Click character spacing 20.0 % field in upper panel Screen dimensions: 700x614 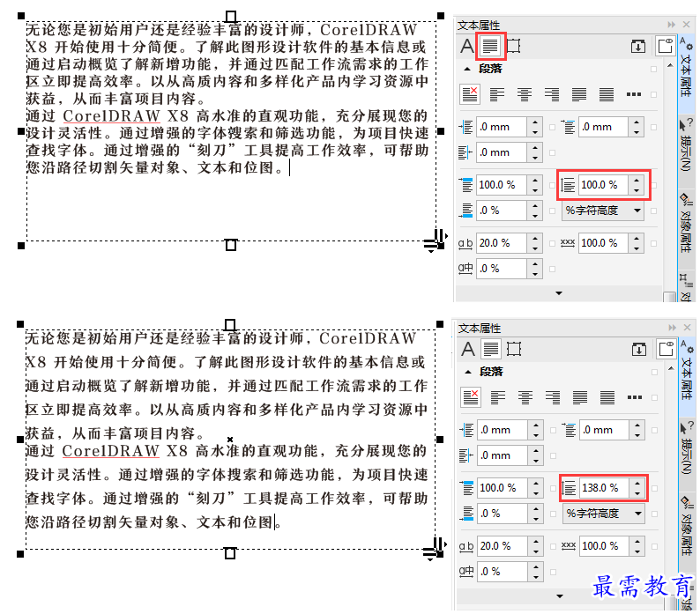pos(501,243)
